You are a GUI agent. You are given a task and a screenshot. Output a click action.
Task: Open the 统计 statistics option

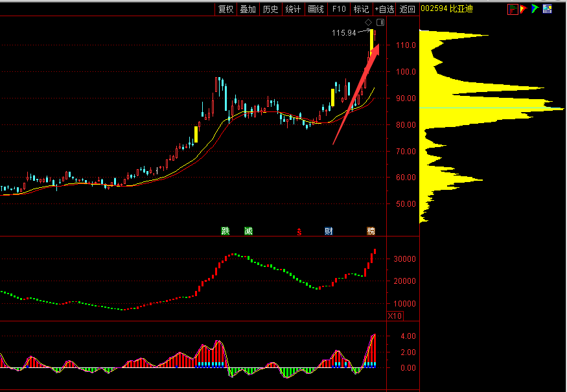click(293, 9)
